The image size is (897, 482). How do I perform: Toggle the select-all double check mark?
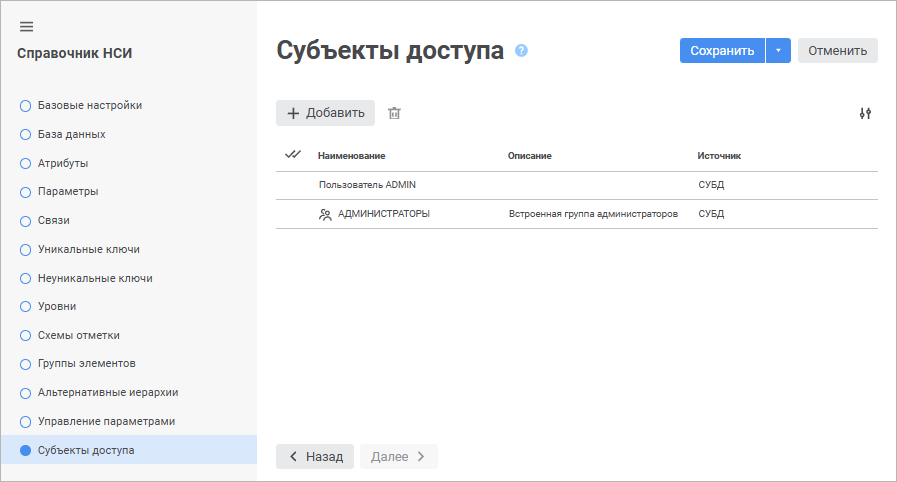pos(292,154)
